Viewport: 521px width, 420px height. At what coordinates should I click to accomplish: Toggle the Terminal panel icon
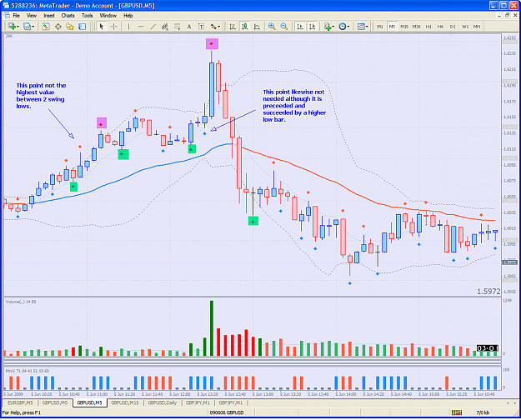click(82, 27)
